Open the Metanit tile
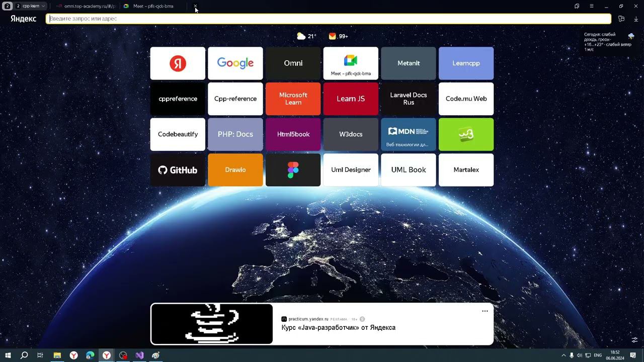Screen dimensions: 644x362 [x=409, y=63]
